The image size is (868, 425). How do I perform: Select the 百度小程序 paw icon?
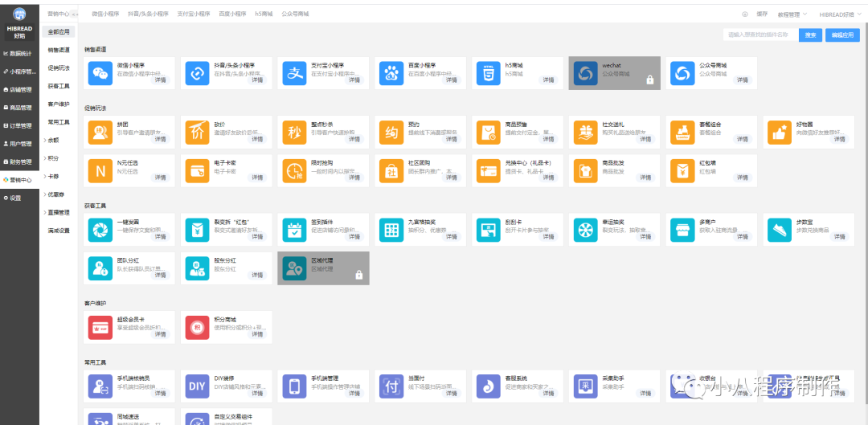tap(391, 73)
